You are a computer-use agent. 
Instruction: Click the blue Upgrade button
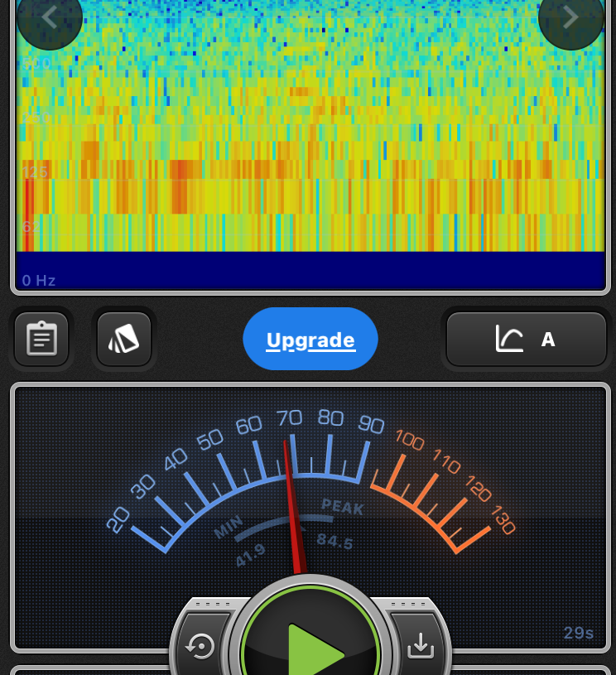[x=310, y=340]
